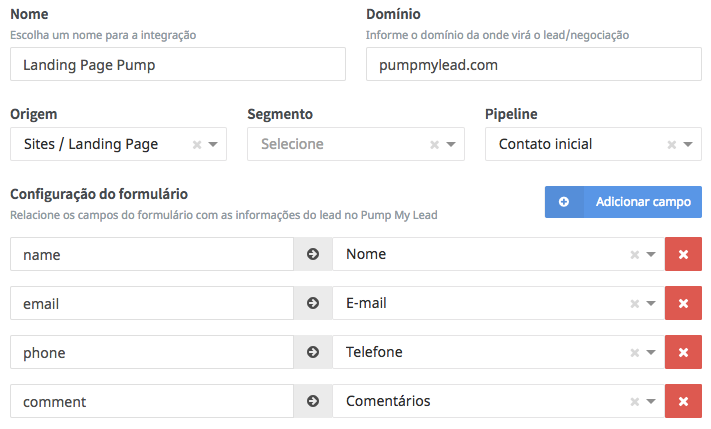Clear the Pipeline selection with x icon

pyautogui.click(x=672, y=144)
